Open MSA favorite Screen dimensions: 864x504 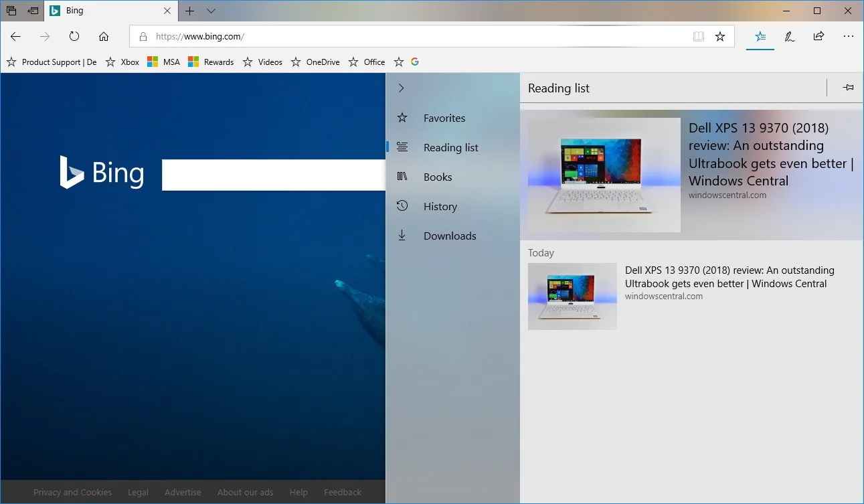pyautogui.click(x=163, y=62)
